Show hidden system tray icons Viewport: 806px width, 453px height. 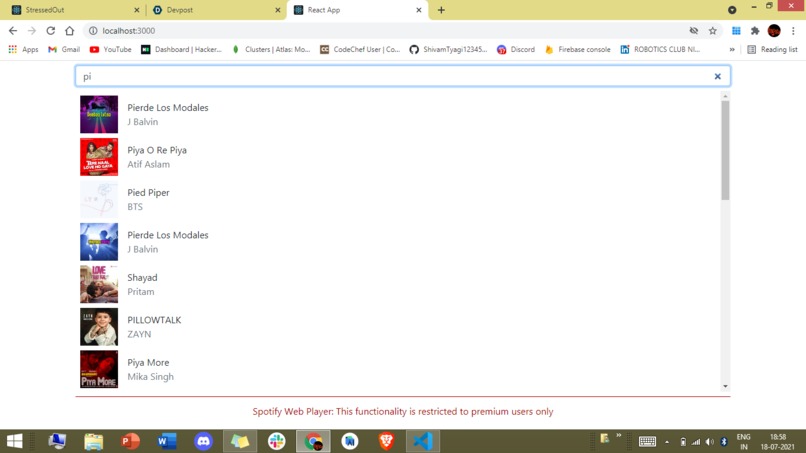(x=667, y=442)
